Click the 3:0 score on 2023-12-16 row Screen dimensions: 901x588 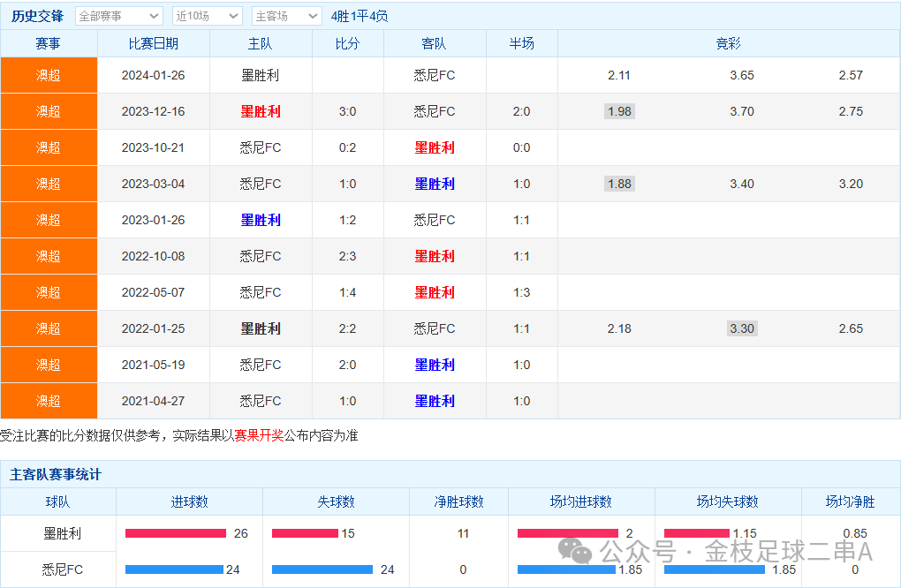tap(348, 111)
